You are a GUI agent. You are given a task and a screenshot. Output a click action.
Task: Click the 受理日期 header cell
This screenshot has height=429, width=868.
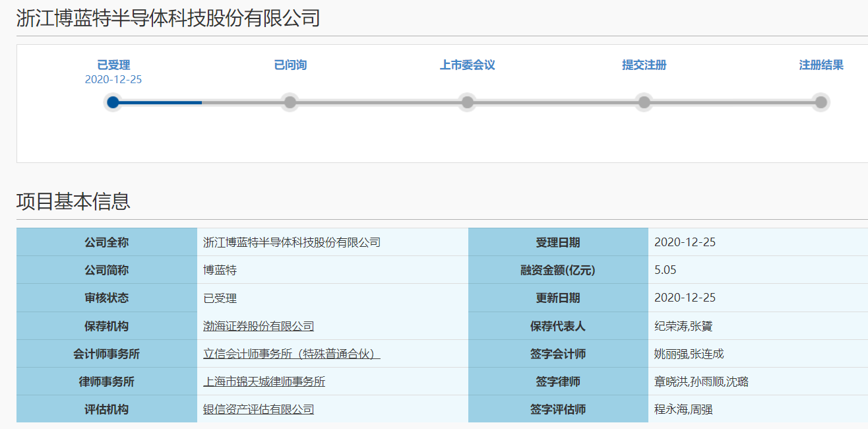[x=558, y=242]
